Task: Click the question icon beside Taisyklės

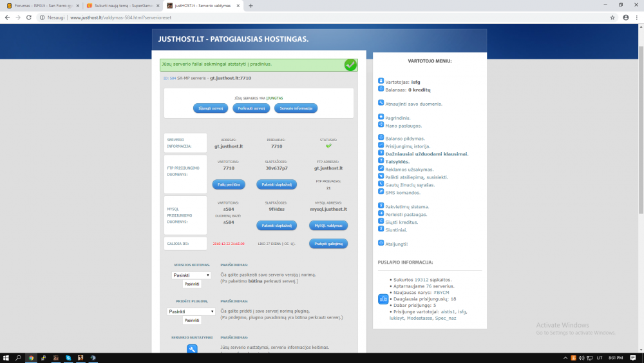Action: point(381,161)
